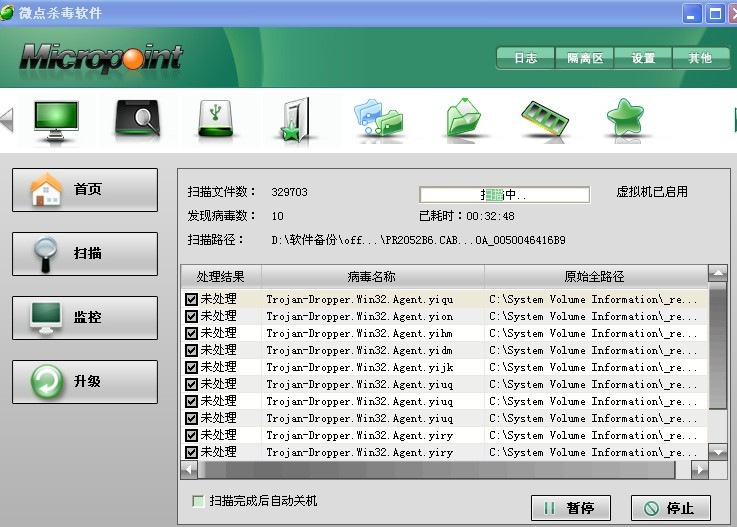737x527 pixels.
Task: Select the Trojan-Dropper.Win32.Agent.yihm entry
Action: [359, 333]
